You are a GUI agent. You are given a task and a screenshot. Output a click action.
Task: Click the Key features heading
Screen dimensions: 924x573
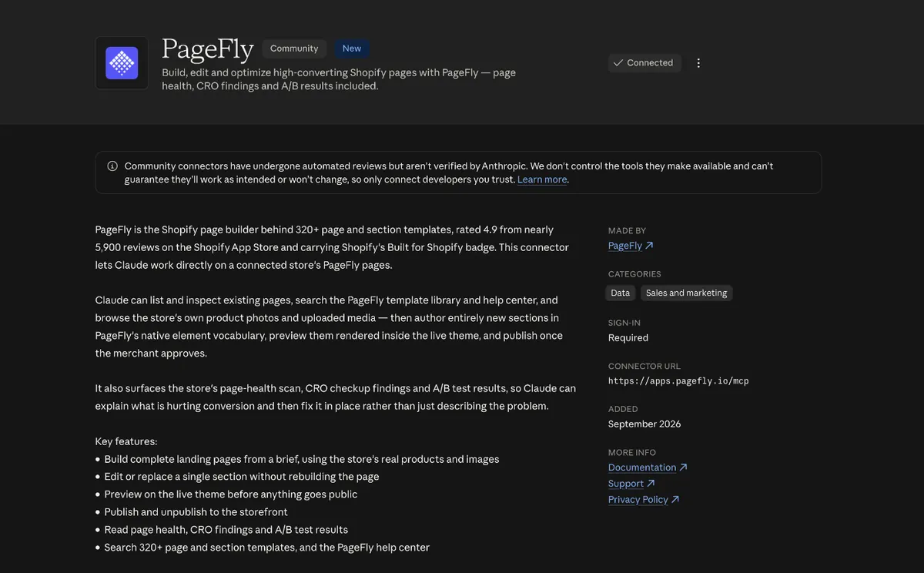click(126, 442)
